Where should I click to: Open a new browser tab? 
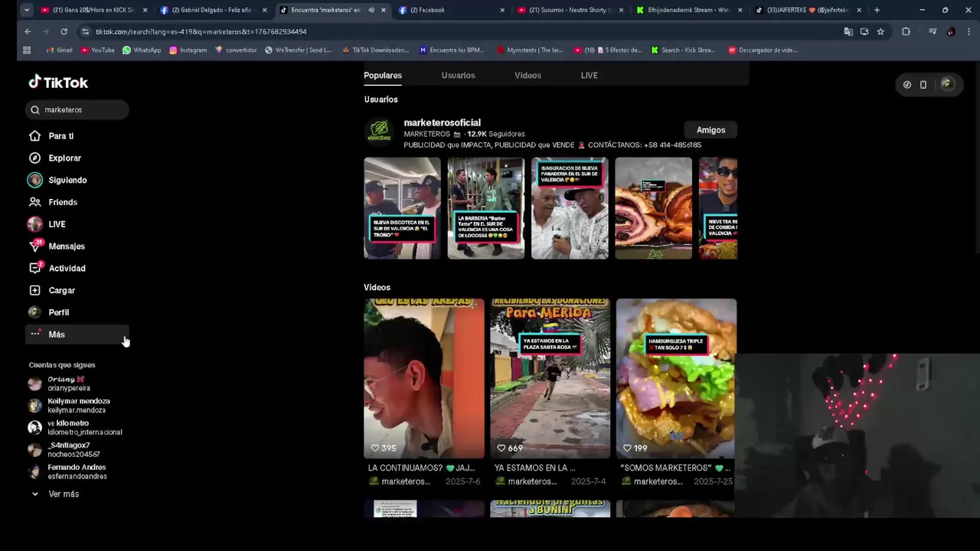(877, 10)
